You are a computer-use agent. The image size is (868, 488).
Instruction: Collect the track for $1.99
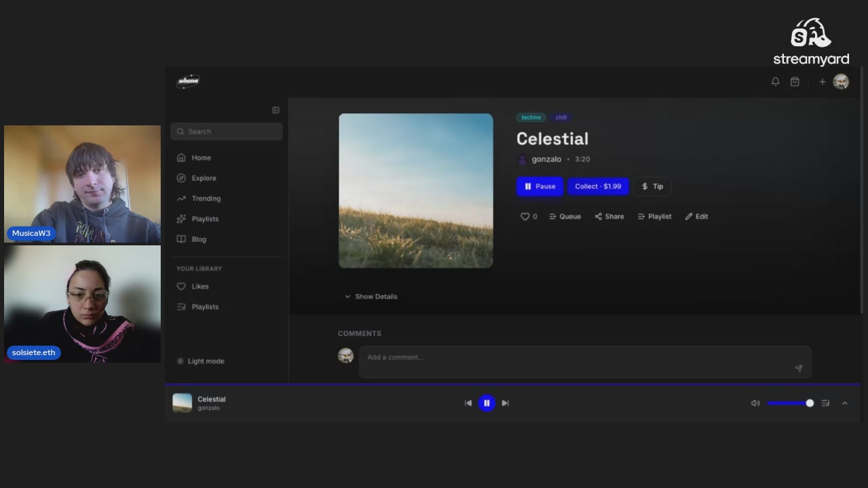(598, 186)
